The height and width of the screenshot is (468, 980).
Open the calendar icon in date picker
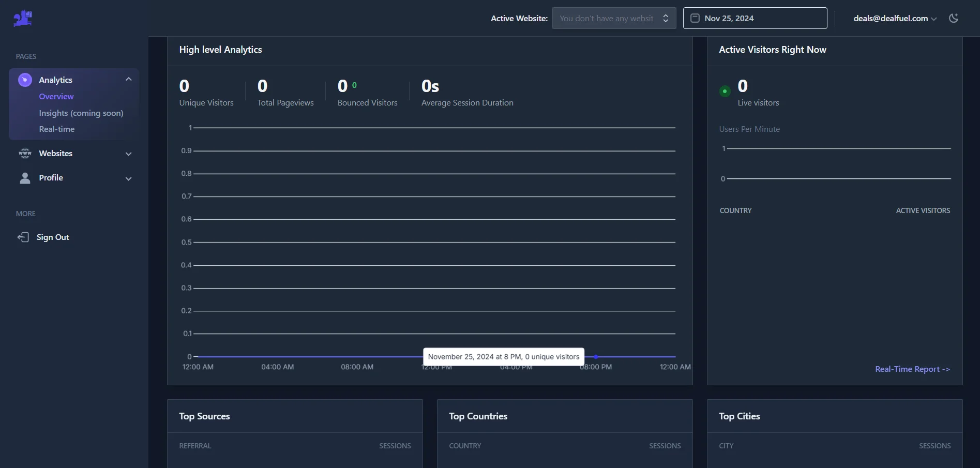point(695,18)
